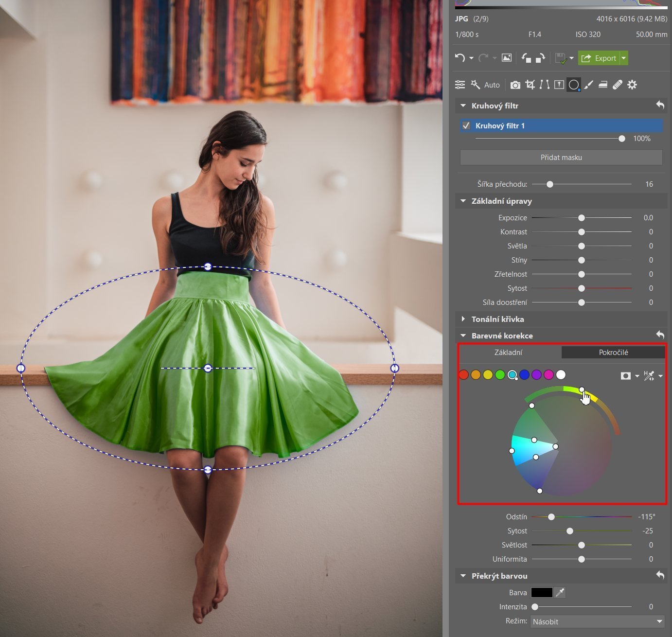672x637 pixels.
Task: Select the Crop tool icon
Action: tap(530, 85)
